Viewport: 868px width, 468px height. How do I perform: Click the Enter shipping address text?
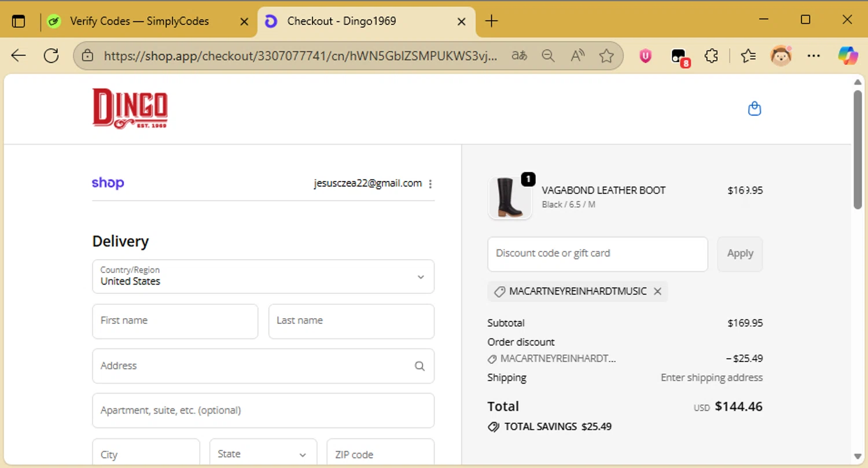click(x=712, y=378)
